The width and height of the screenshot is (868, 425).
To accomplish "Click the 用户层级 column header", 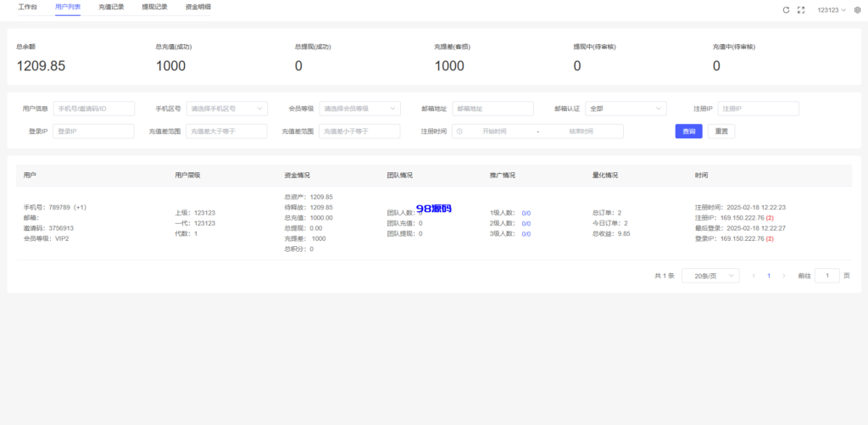I will coord(187,175).
